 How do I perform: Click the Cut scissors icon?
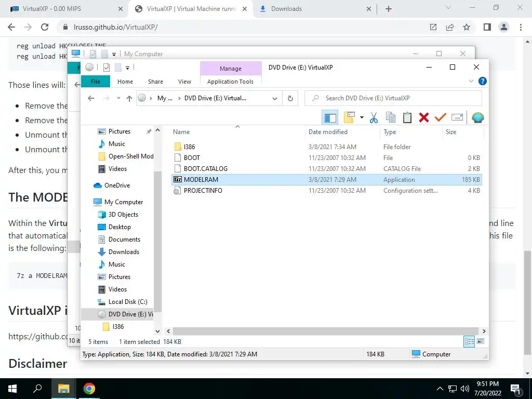coord(374,118)
